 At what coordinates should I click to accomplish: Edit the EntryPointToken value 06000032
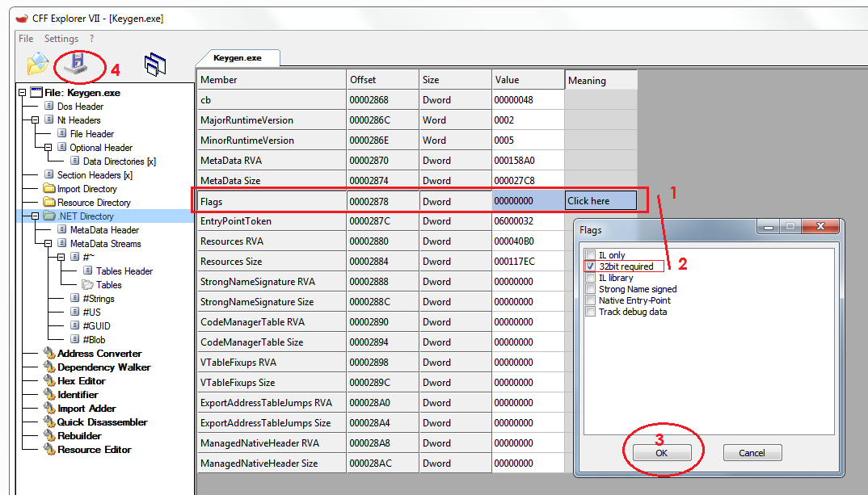tap(528, 221)
